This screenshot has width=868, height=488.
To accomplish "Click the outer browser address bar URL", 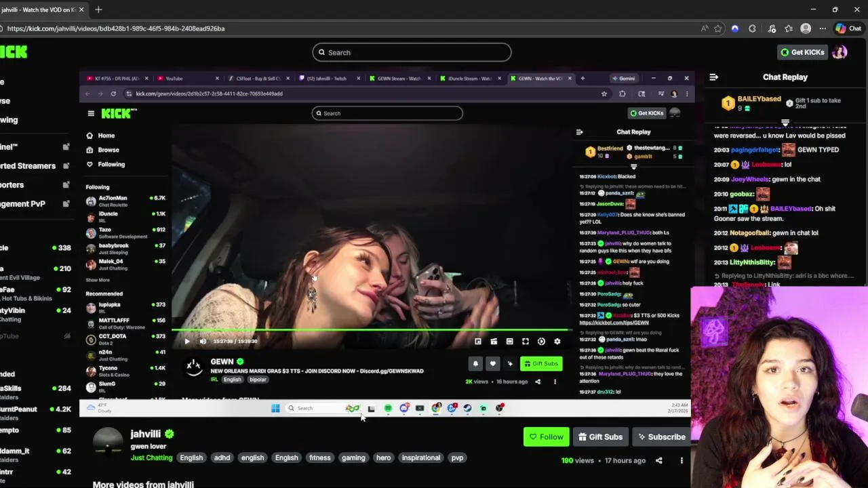I will 116,28.
